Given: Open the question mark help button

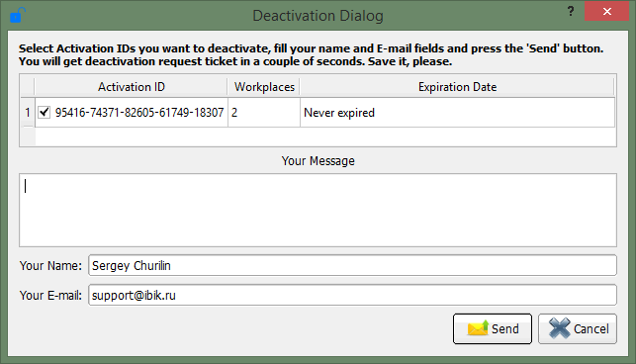Looking at the screenshot, I should (571, 11).
